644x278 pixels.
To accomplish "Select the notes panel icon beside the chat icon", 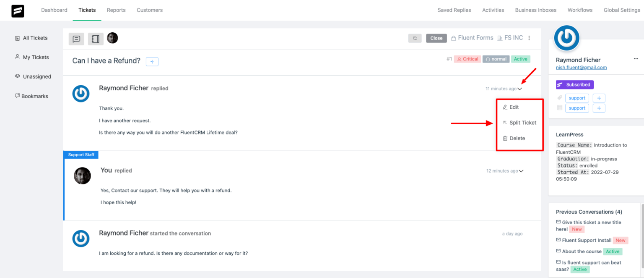I will coord(96,38).
